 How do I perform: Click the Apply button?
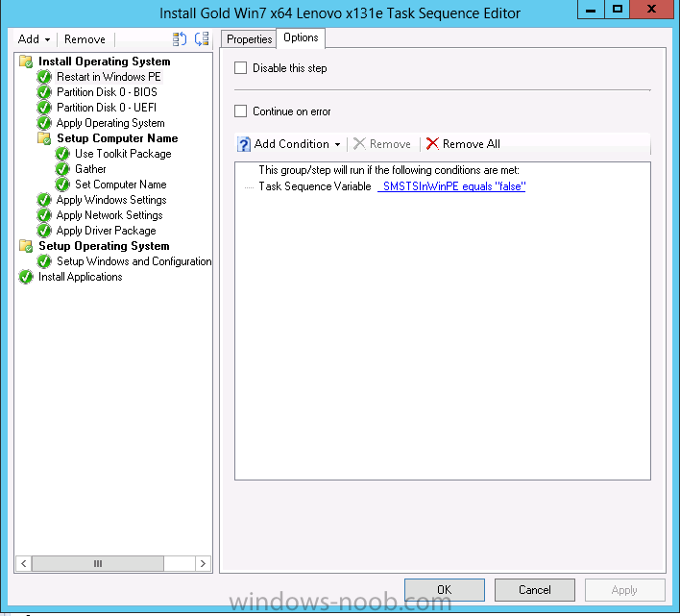click(x=625, y=590)
